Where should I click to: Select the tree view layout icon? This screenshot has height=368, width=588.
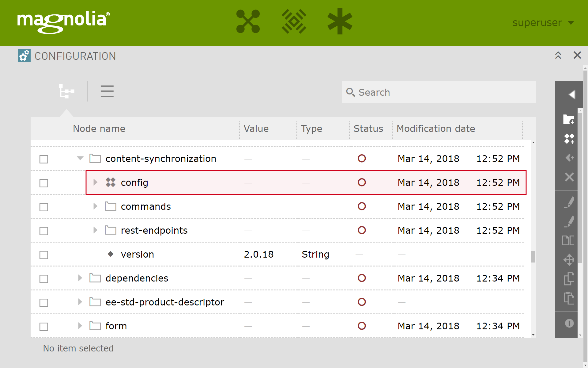tap(66, 91)
